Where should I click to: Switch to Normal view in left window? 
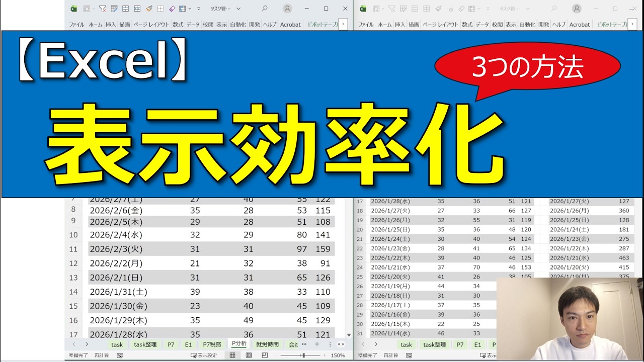[x=233, y=355]
